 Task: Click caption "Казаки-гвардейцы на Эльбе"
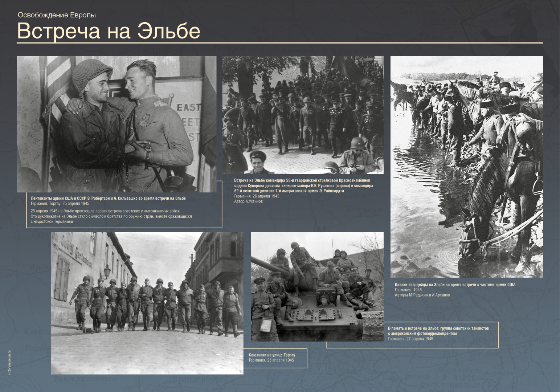[x=455, y=285]
